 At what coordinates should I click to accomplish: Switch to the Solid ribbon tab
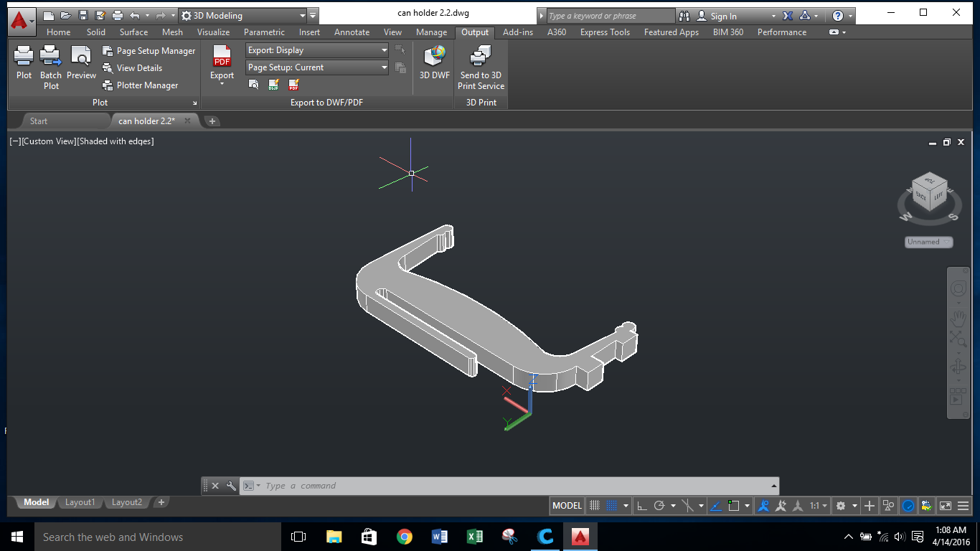point(96,32)
